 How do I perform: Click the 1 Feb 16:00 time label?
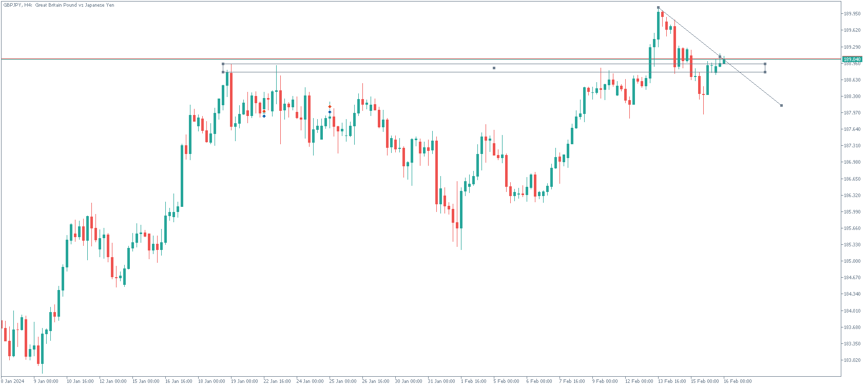tap(474, 381)
